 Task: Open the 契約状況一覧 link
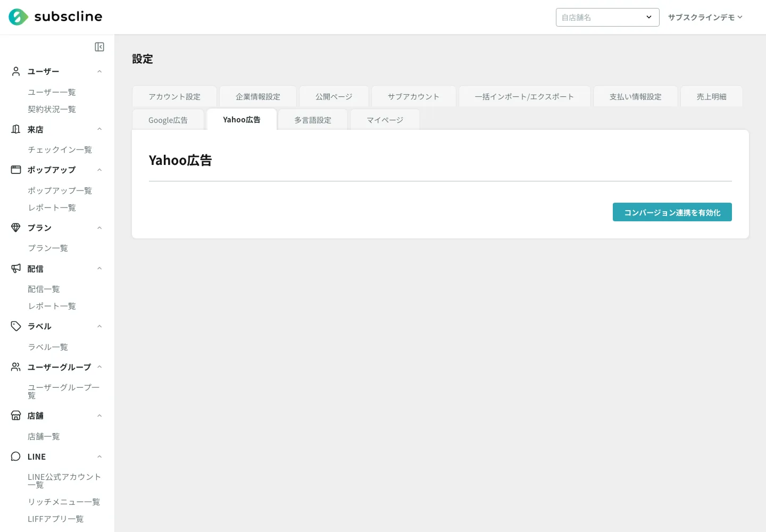(x=52, y=109)
